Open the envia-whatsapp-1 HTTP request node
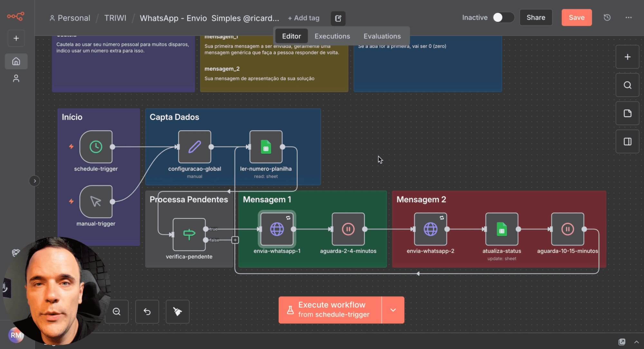644x349 pixels. coord(277,229)
